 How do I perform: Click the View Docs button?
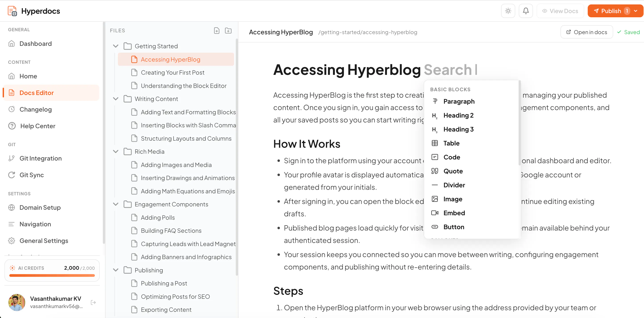560,11
